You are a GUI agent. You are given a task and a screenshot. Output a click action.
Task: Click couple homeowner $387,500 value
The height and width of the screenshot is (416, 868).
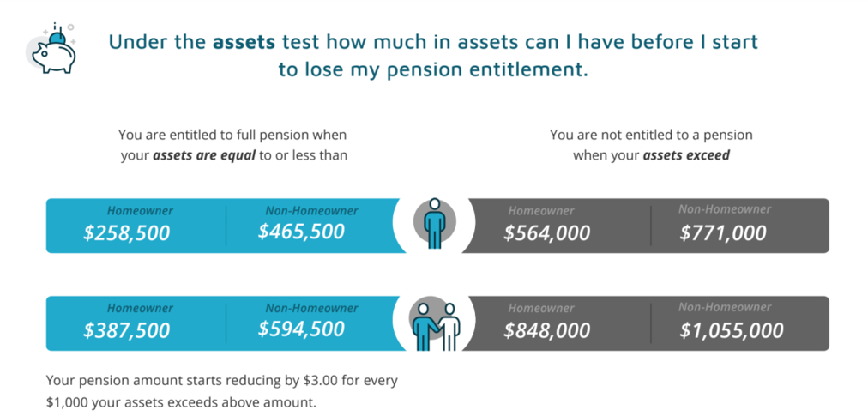point(126,331)
